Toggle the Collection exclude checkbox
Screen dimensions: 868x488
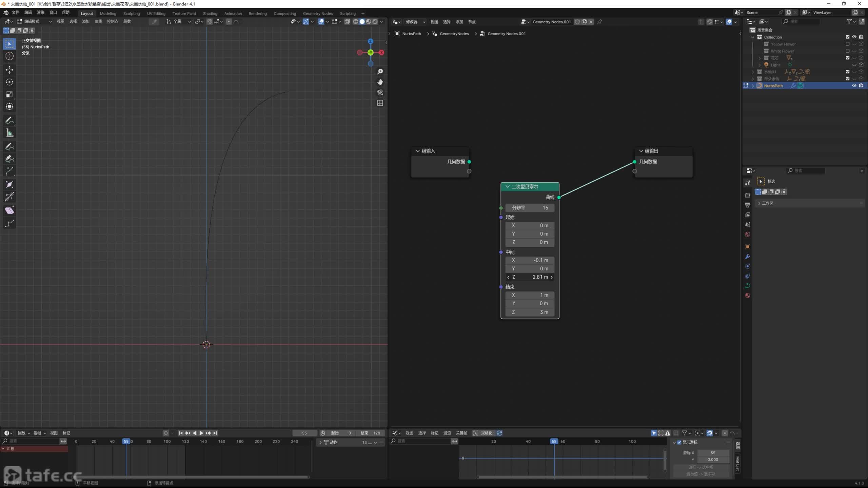coord(848,37)
